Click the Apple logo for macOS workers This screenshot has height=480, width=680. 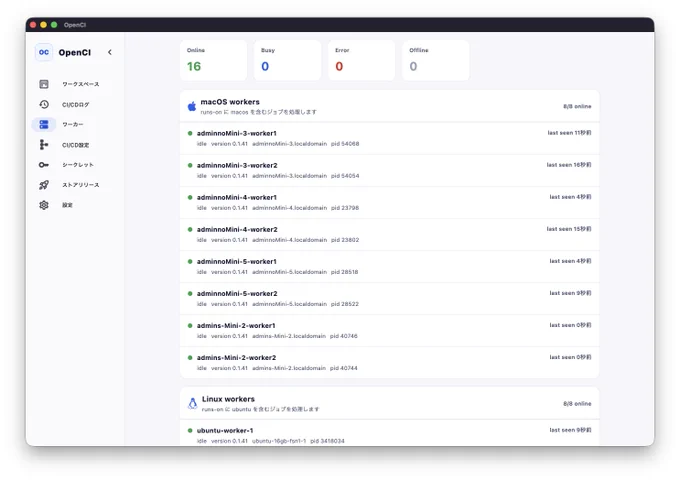(x=192, y=106)
